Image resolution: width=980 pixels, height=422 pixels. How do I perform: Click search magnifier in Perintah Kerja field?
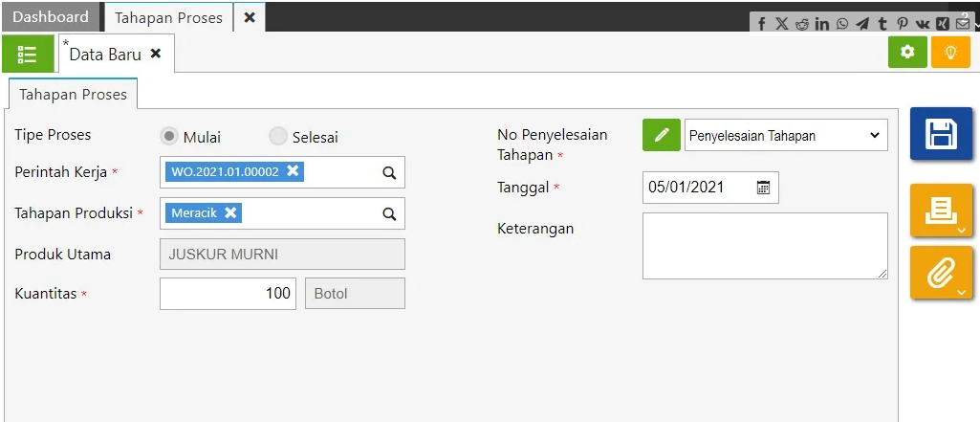tap(389, 173)
